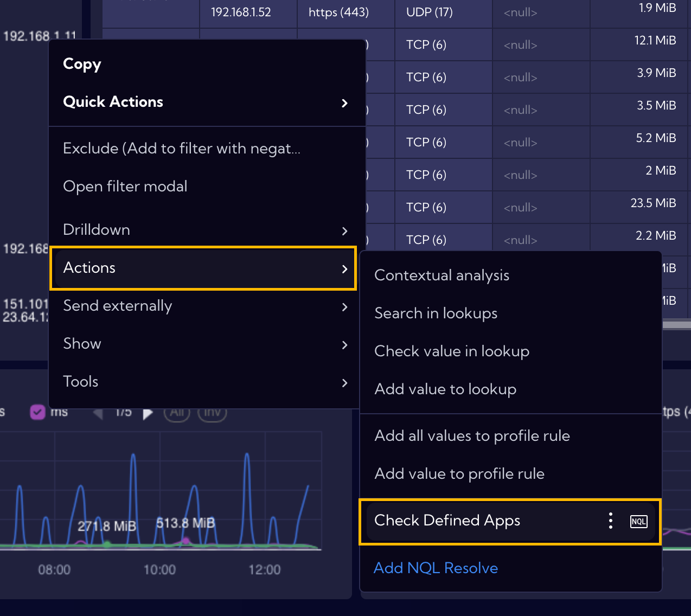
Task: Click the 10:00 time axis label
Action: pyautogui.click(x=159, y=570)
